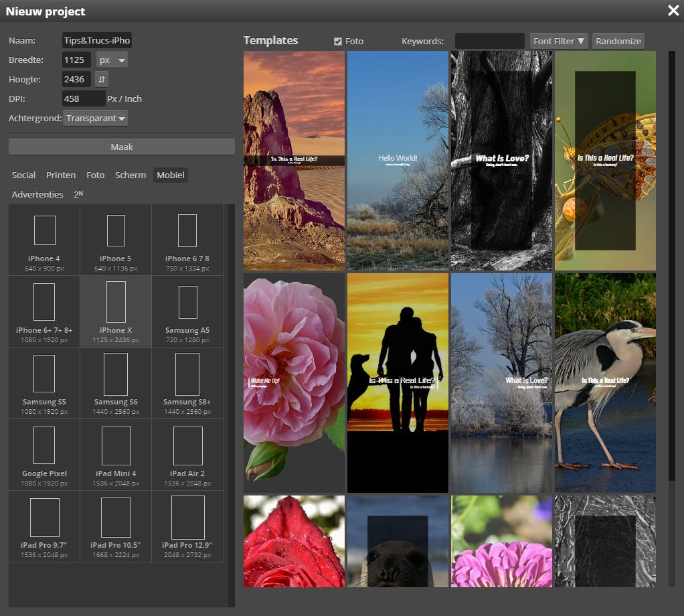Choose the iPhone 4 size preset
684x616 pixels.
click(44, 231)
